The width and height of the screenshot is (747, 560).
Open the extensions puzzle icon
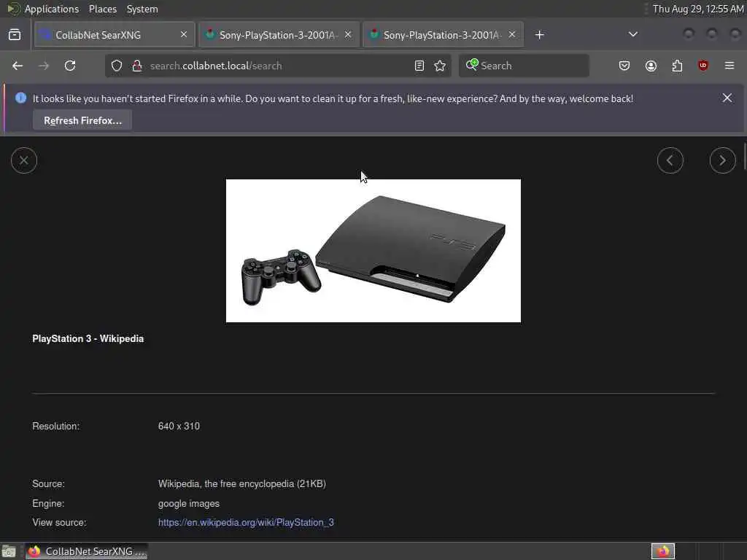click(677, 66)
